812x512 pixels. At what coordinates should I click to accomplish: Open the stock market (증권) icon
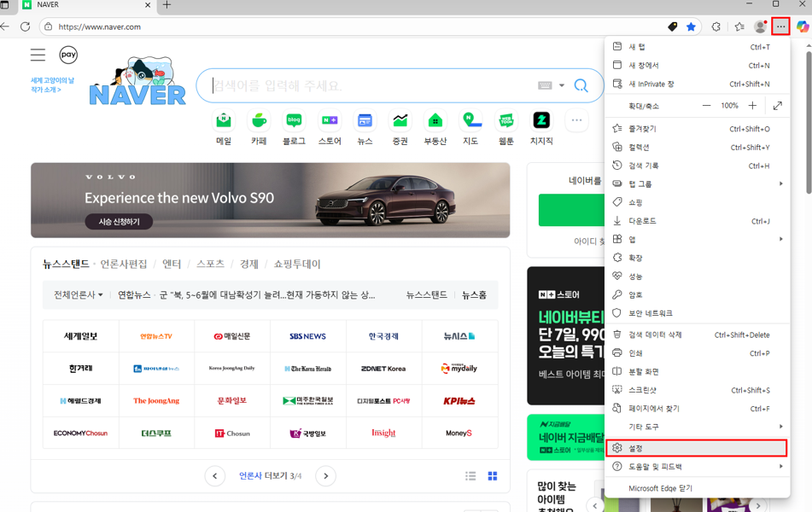pyautogui.click(x=400, y=120)
